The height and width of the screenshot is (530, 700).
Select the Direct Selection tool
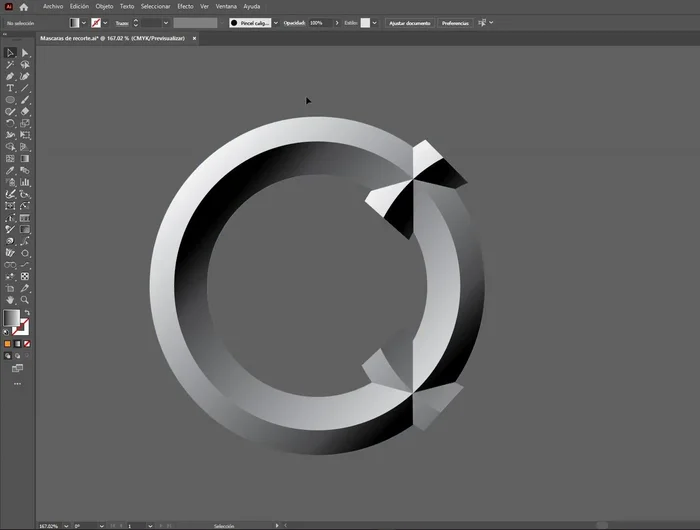tap(25, 53)
